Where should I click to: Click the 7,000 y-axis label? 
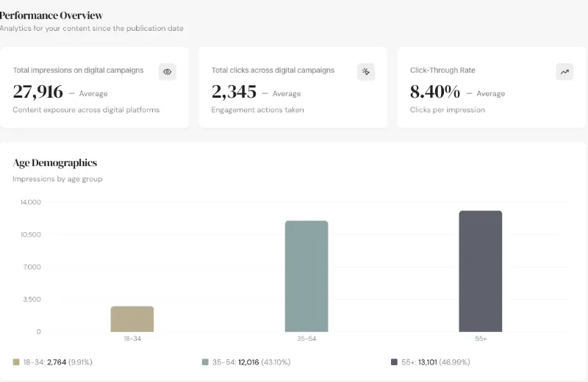click(32, 267)
